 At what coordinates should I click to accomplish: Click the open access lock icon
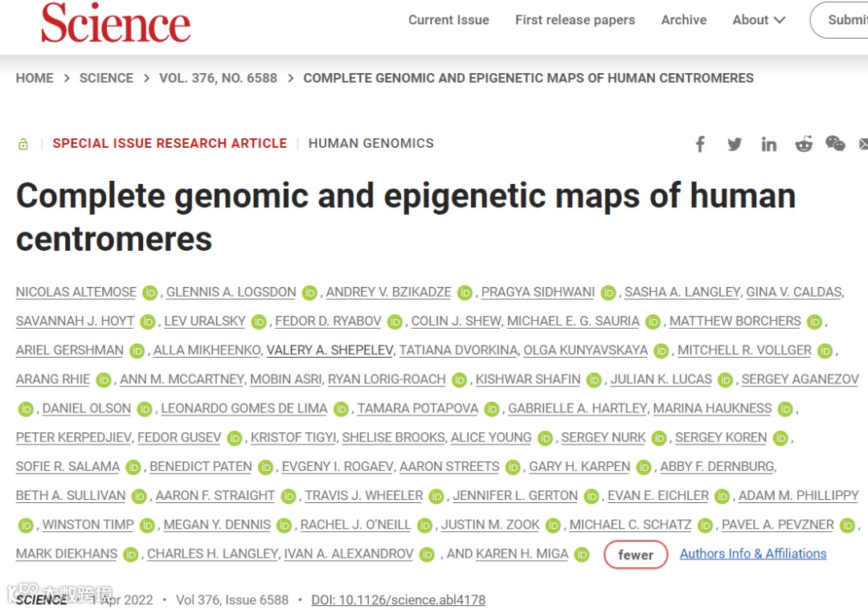pyautogui.click(x=23, y=144)
